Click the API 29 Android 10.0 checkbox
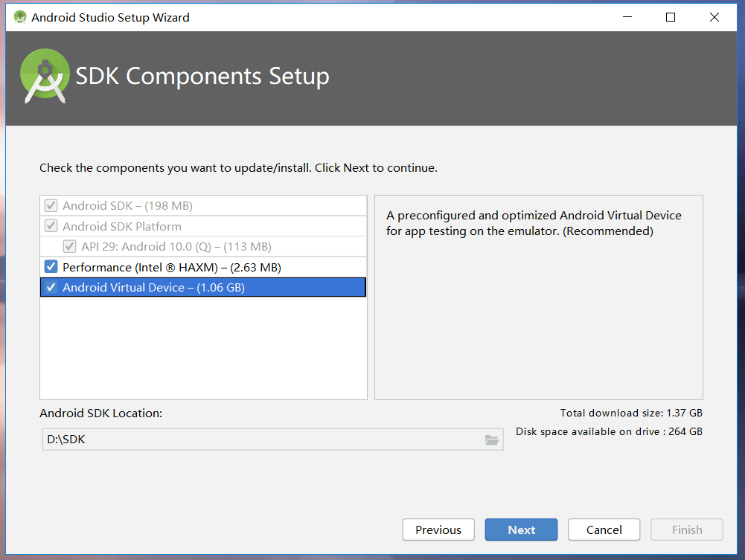 click(x=69, y=246)
